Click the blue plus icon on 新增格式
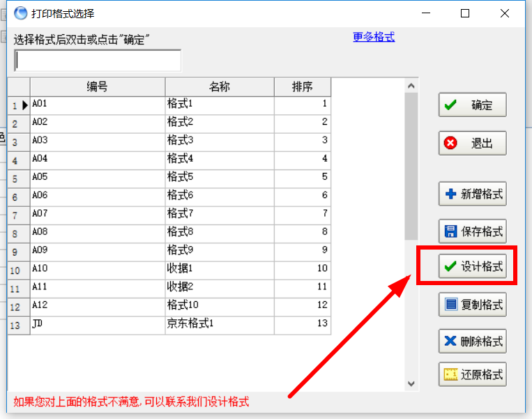Screen dimensions: 532x419 [x=450, y=194]
